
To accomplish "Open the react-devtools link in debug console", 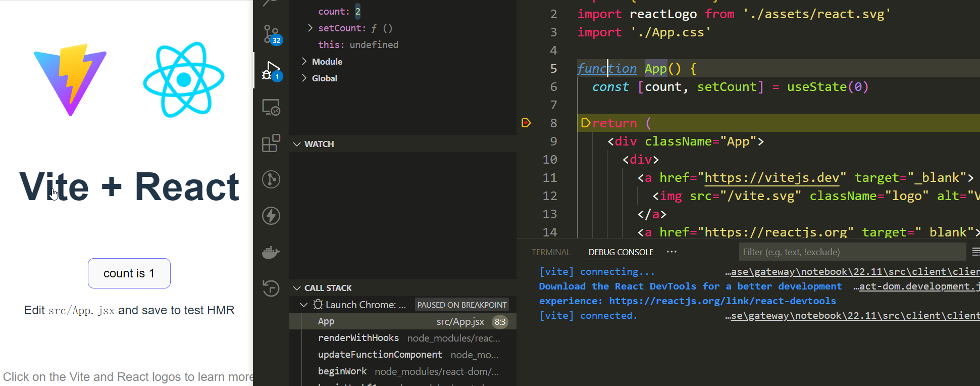I will (x=722, y=301).
